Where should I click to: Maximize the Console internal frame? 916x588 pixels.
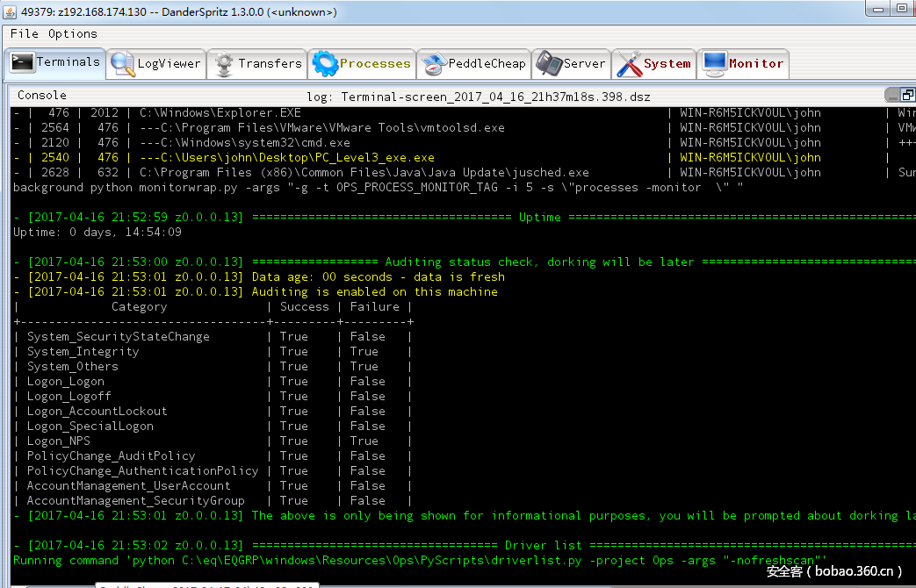point(908,95)
